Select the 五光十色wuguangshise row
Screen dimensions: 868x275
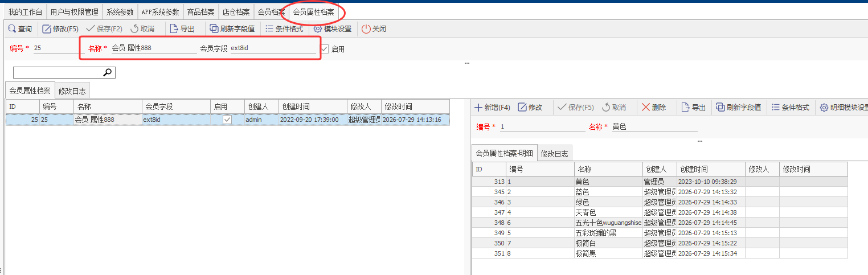[660, 223]
